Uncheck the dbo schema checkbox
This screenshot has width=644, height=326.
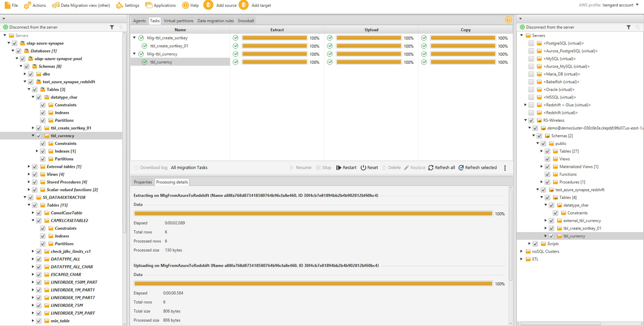[31, 74]
